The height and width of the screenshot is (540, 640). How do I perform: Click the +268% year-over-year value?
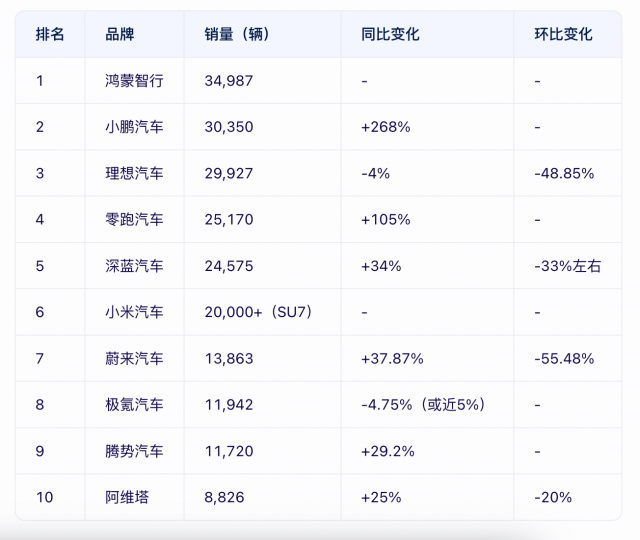tap(386, 127)
